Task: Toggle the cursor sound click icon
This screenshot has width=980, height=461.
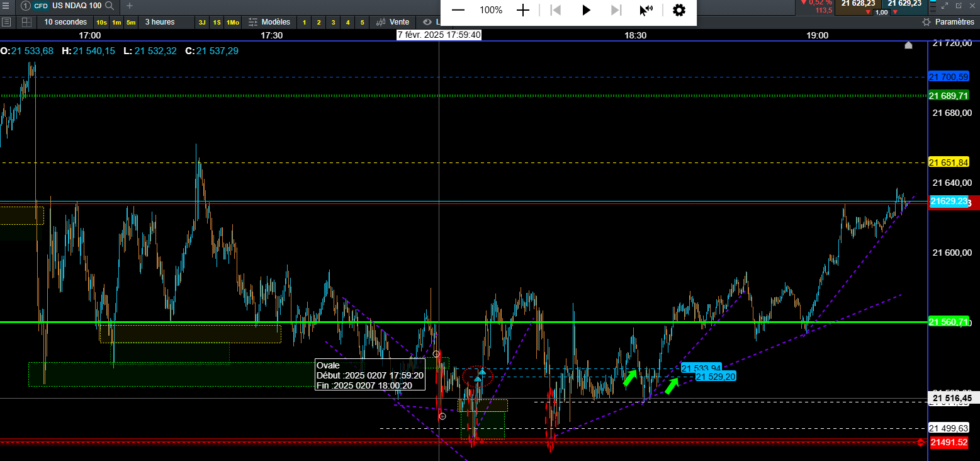Action: point(646,10)
